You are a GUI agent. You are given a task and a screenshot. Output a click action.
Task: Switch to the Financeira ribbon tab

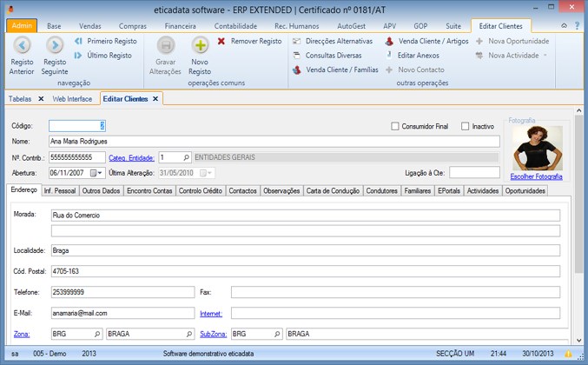(x=179, y=27)
